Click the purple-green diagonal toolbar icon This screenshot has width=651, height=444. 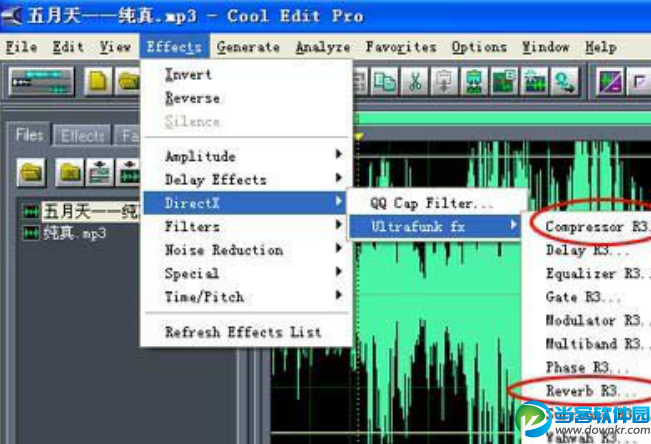tap(609, 81)
